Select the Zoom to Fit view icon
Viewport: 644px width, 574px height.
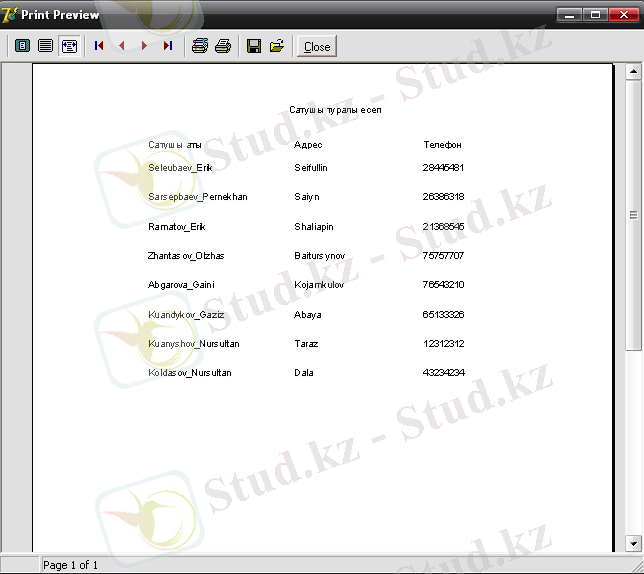point(22,46)
